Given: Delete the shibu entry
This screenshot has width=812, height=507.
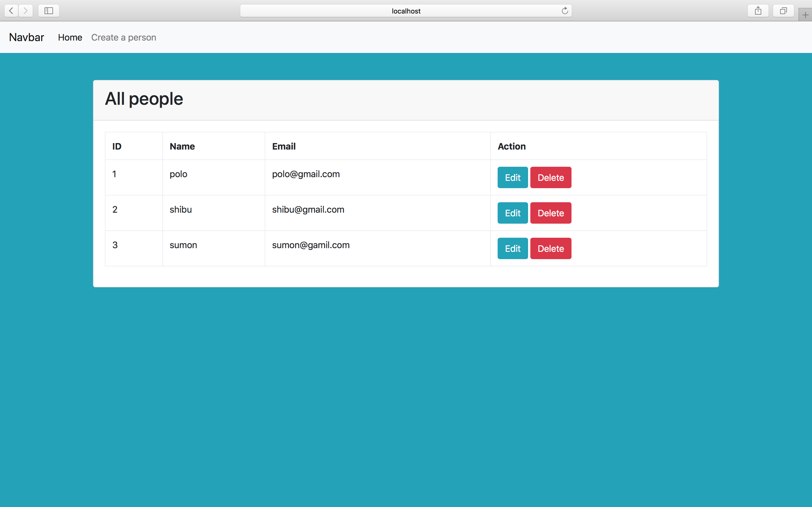Looking at the screenshot, I should pos(550,213).
